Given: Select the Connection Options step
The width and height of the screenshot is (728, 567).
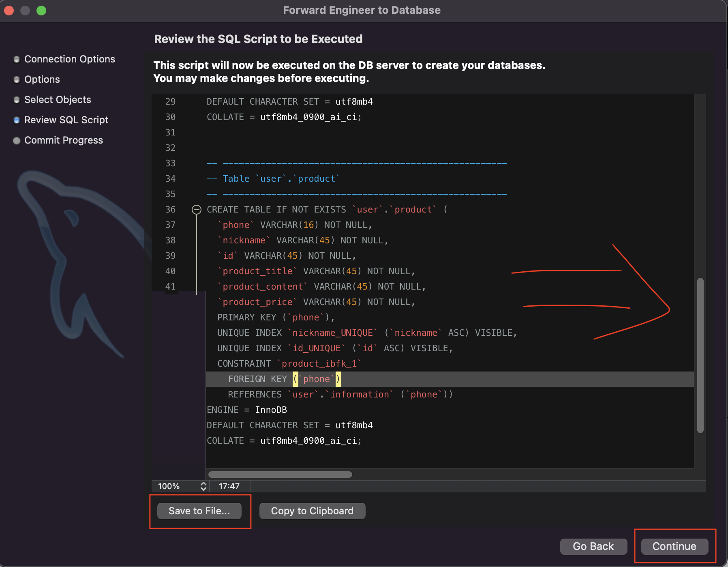Looking at the screenshot, I should tap(70, 59).
